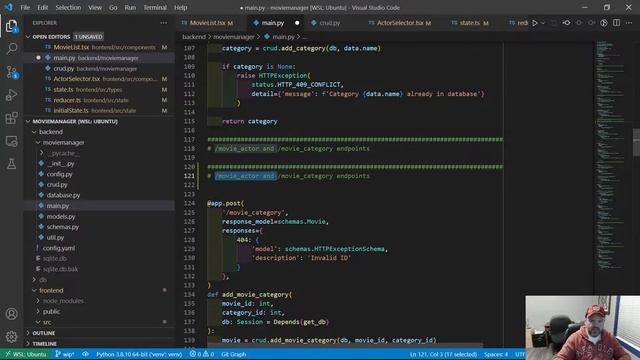Open the View menu
Image resolution: width=640 pixels, height=360 pixels.
coord(95,7)
